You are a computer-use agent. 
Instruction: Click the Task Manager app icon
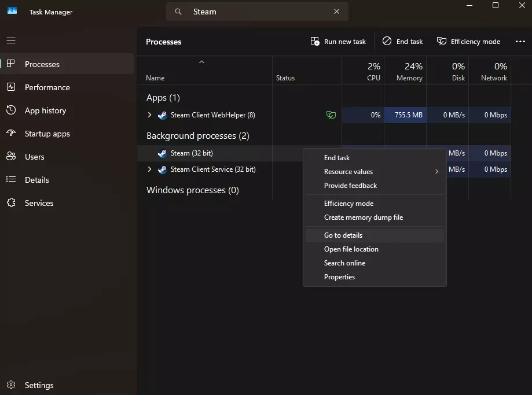(12, 11)
